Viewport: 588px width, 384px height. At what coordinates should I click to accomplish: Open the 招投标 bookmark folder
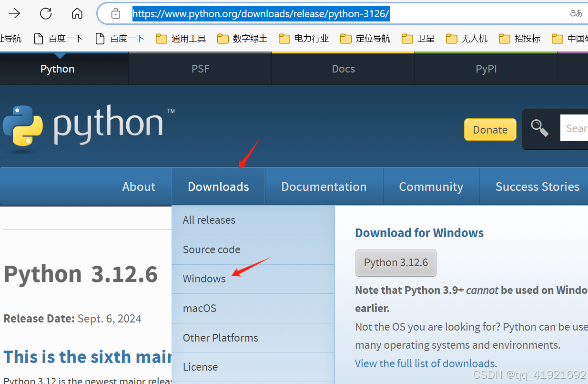(x=519, y=39)
